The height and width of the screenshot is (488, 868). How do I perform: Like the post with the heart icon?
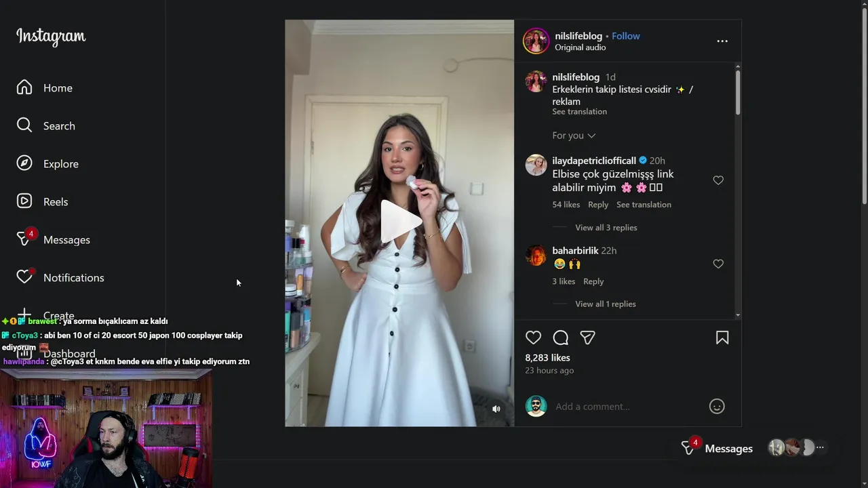[534, 338]
